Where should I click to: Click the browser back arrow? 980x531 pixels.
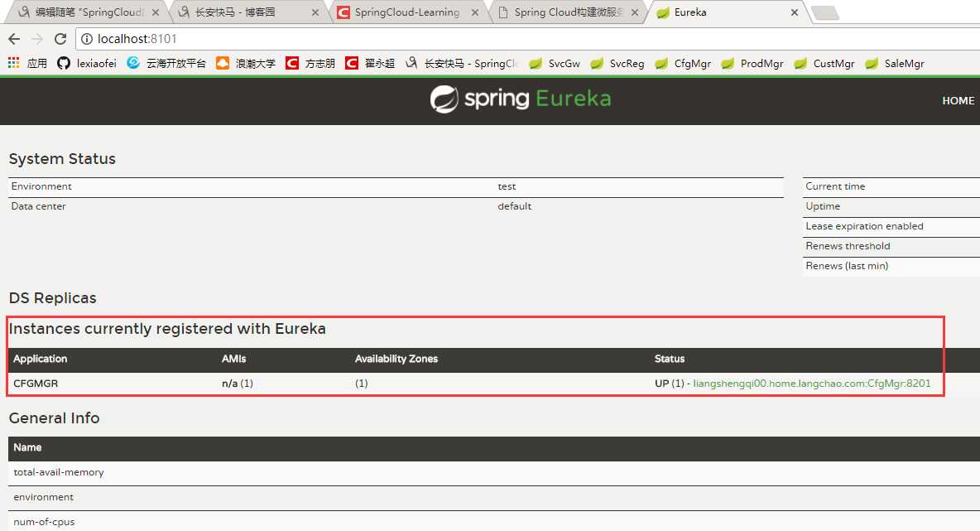pyautogui.click(x=14, y=39)
